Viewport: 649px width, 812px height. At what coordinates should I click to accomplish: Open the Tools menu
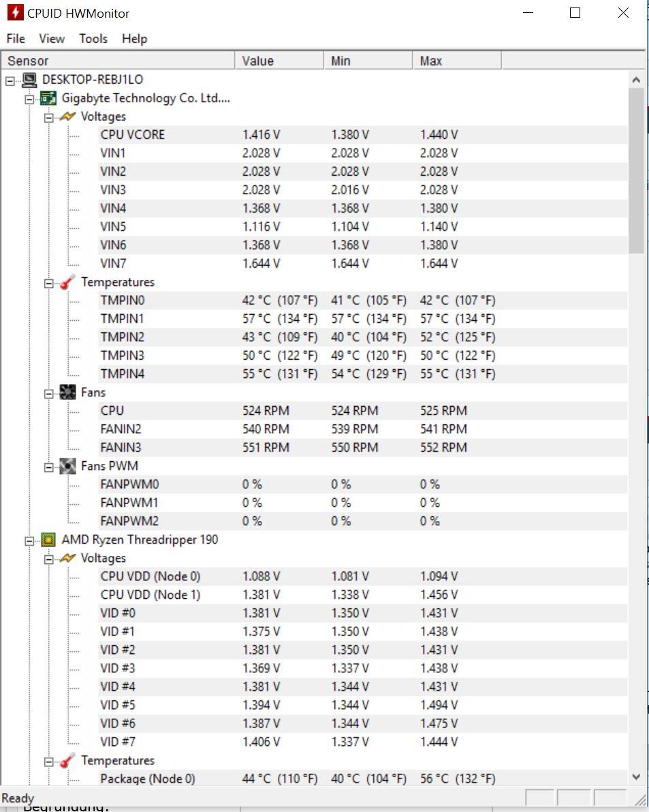coord(93,39)
